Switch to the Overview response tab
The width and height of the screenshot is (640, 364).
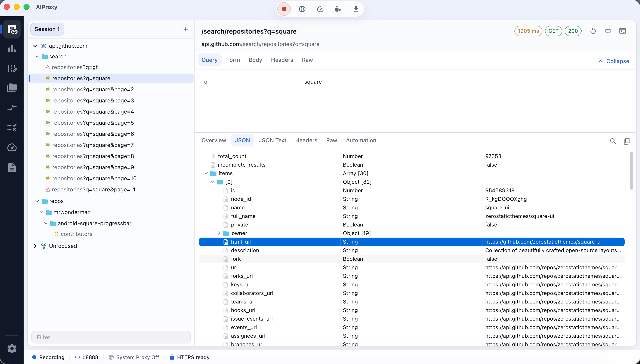[214, 141]
